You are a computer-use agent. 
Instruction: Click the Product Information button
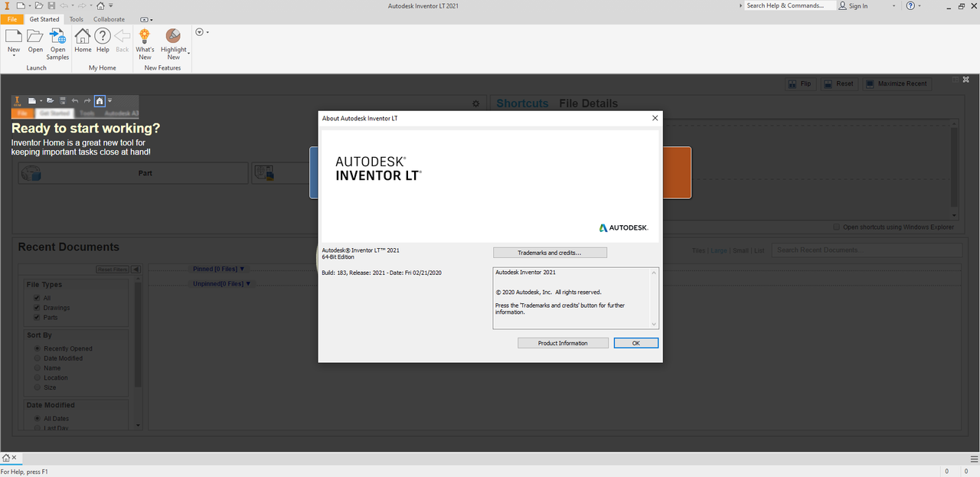pyautogui.click(x=563, y=343)
